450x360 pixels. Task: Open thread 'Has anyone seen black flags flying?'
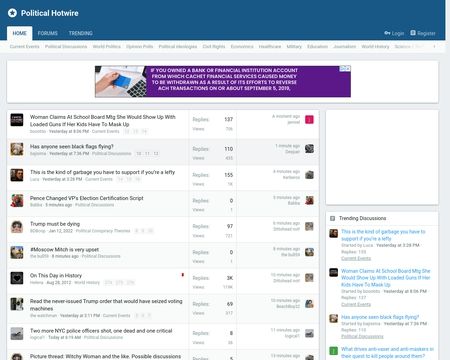click(72, 146)
